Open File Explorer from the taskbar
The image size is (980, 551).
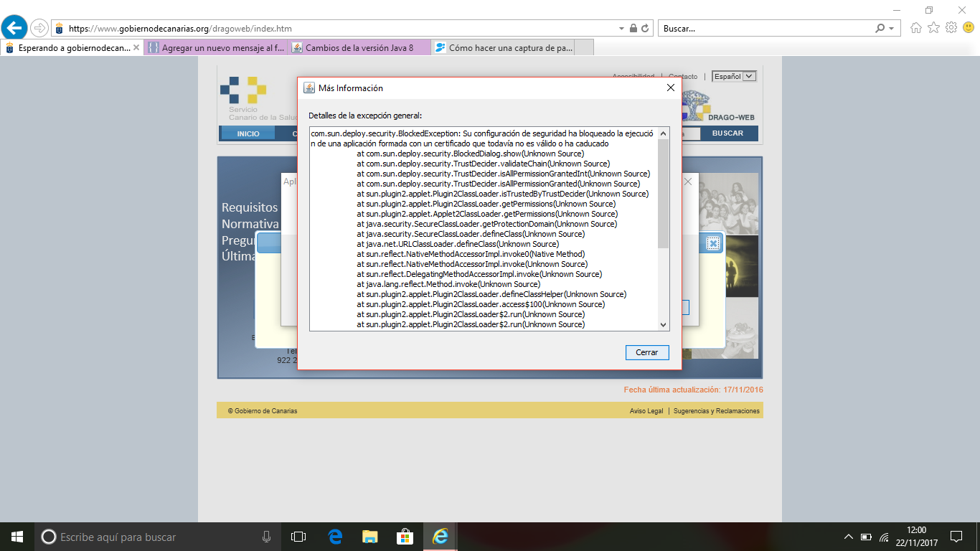369,537
